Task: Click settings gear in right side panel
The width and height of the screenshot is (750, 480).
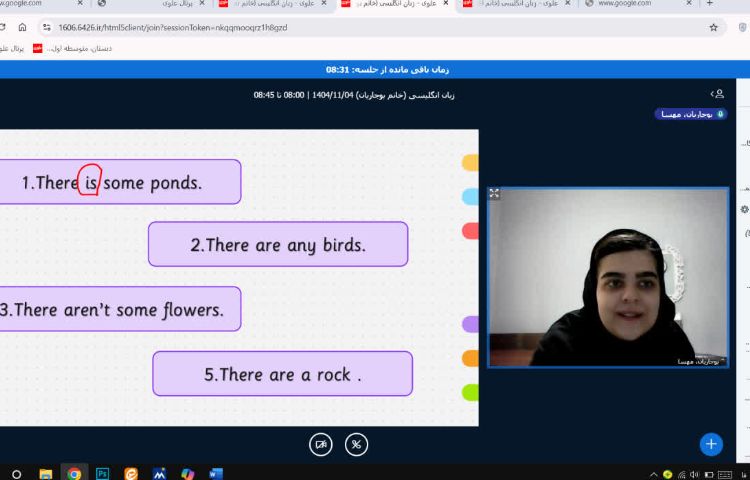Action: pos(744,209)
